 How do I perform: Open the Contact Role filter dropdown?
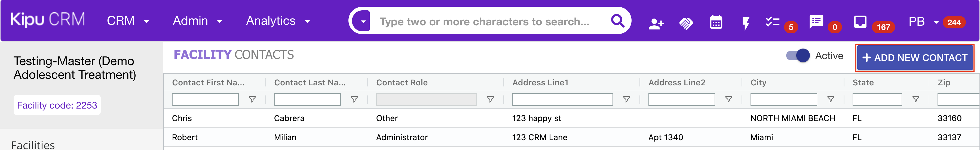tap(426, 99)
